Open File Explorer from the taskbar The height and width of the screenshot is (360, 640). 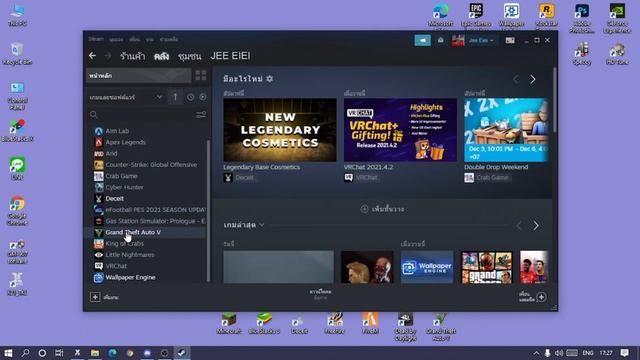tap(95, 353)
